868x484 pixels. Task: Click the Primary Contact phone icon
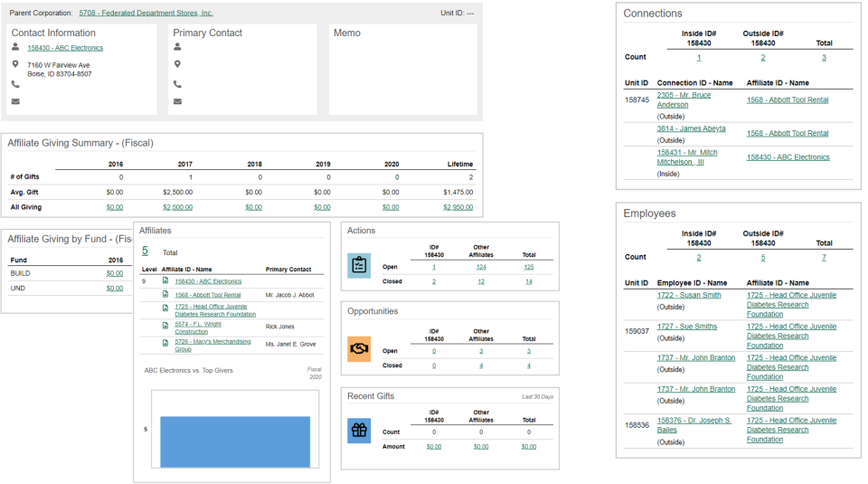coord(177,84)
